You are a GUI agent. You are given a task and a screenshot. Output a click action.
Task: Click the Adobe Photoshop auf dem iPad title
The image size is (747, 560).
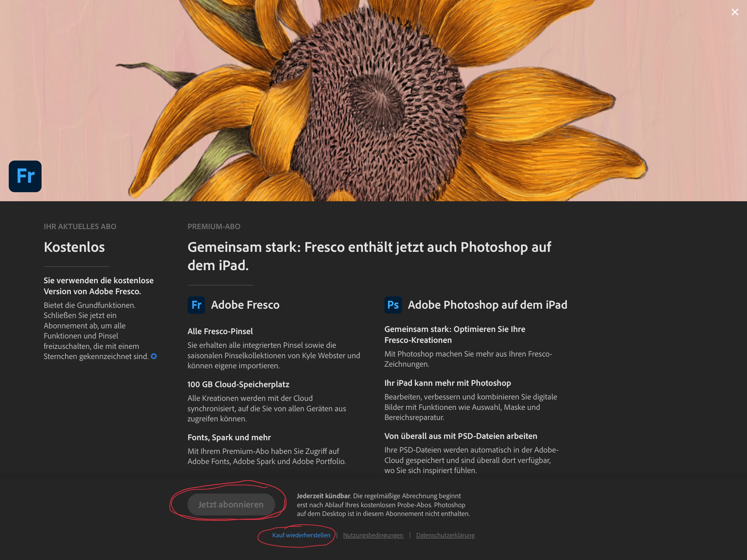(487, 305)
